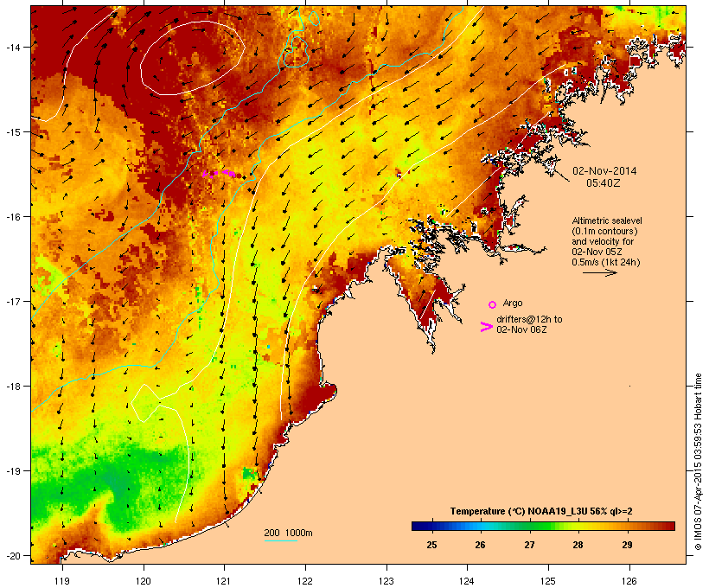The width and height of the screenshot is (709, 588).
Task: Click the colorbar tick label 29
Action: pos(627,545)
